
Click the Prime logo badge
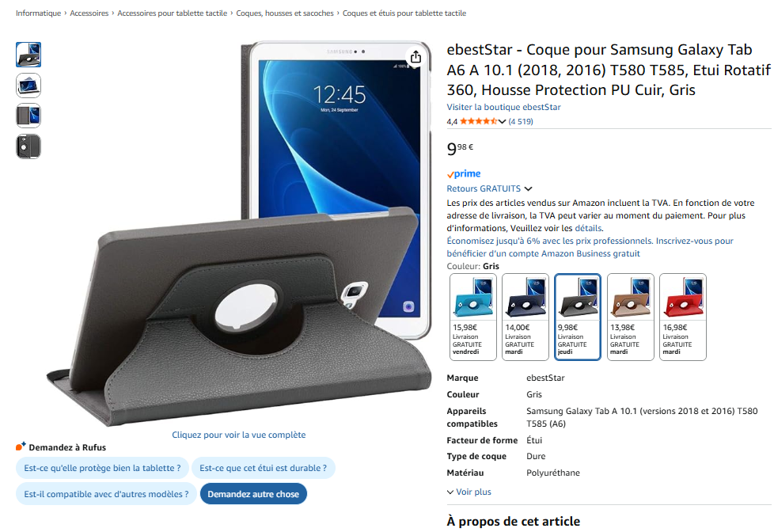tap(464, 174)
